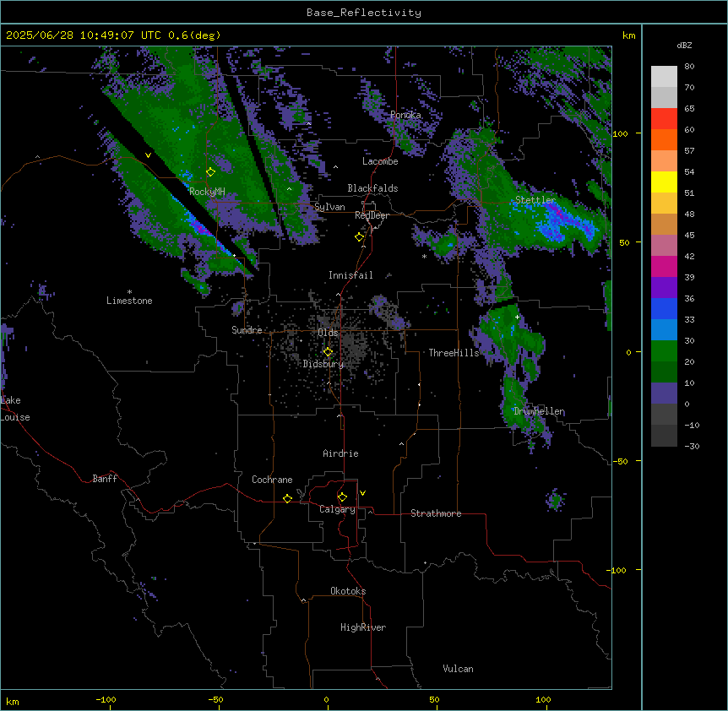Select the white plus marker north of Drumheller
728x711 pixels.
pos(517,317)
